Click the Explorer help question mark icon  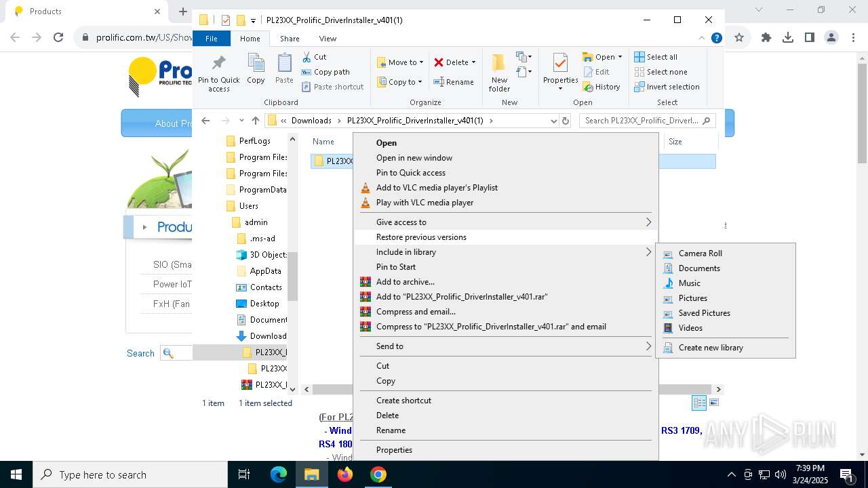coord(716,39)
